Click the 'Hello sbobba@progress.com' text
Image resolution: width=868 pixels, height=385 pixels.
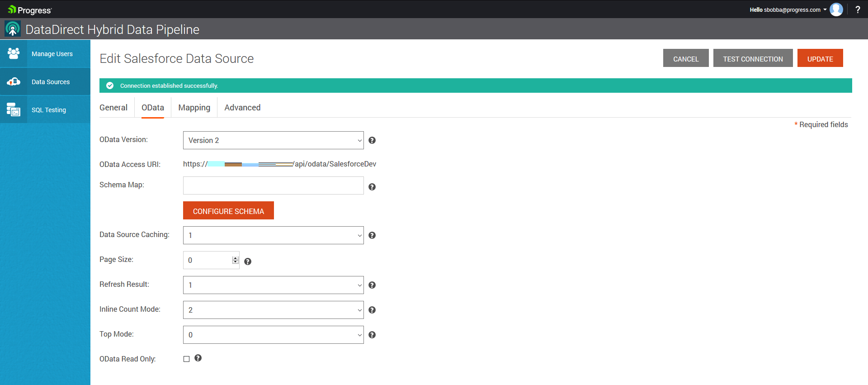point(785,10)
